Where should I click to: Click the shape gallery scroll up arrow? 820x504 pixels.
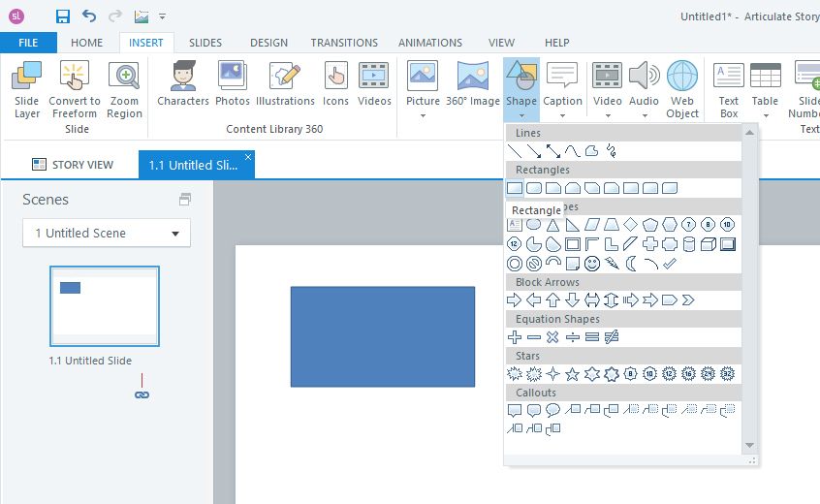click(749, 133)
